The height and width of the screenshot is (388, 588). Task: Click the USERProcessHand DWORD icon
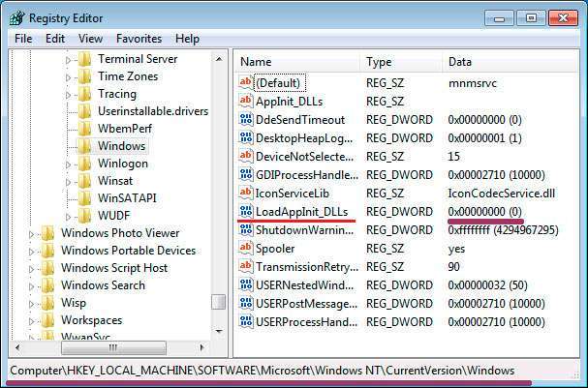point(246,321)
